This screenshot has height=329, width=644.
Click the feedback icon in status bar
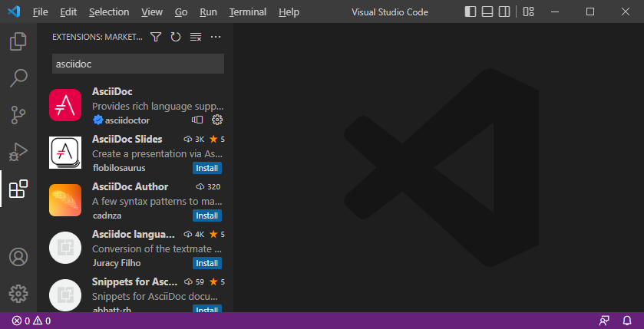pos(604,321)
